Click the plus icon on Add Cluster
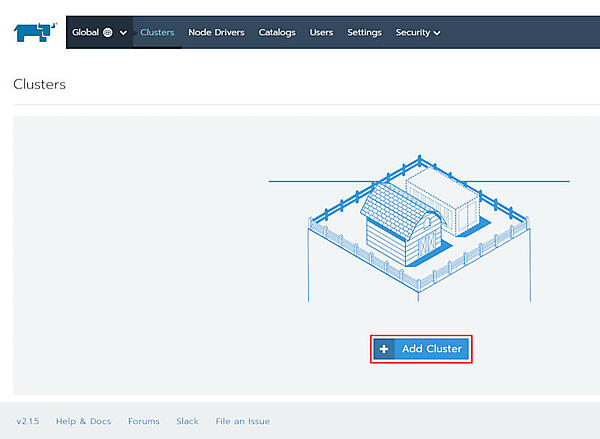 point(384,349)
